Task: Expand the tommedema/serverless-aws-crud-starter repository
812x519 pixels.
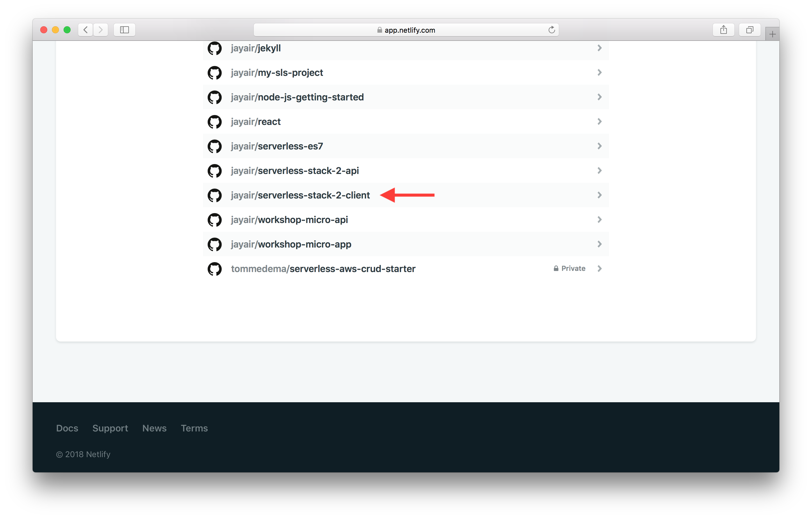Action: pos(600,268)
